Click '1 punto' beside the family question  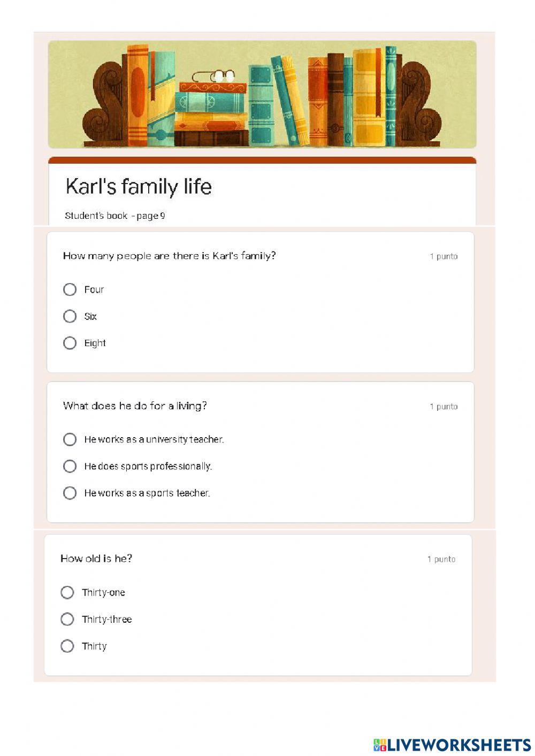(444, 256)
